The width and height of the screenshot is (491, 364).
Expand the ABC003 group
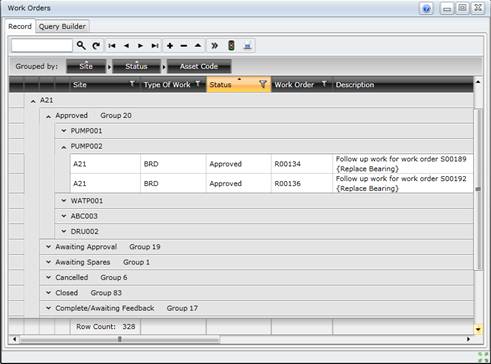tap(64, 216)
